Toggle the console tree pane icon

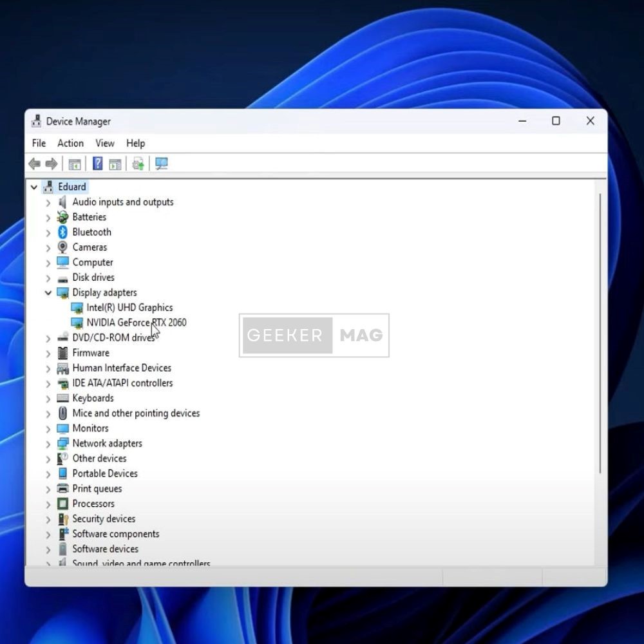74,164
